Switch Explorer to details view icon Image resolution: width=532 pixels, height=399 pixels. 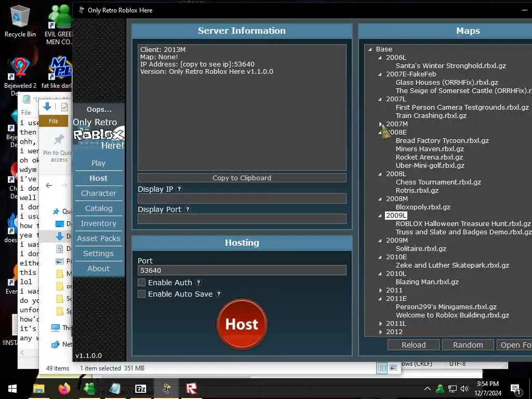click(382, 368)
